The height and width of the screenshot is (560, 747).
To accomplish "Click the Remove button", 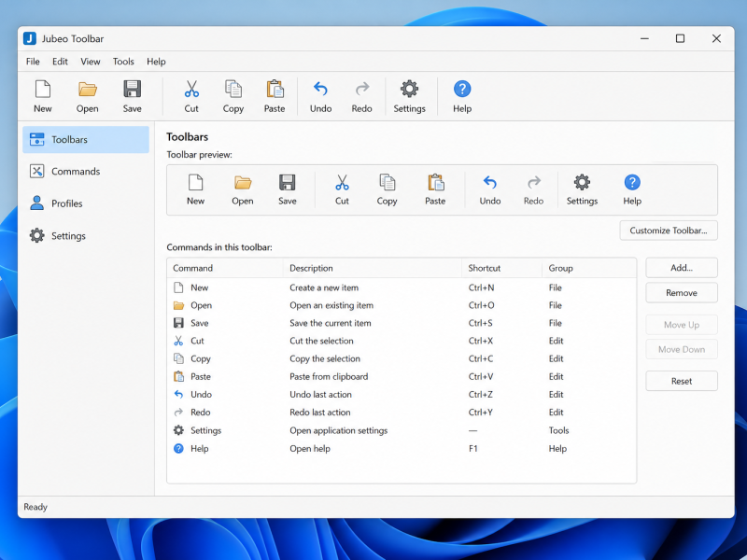I will tap(682, 293).
